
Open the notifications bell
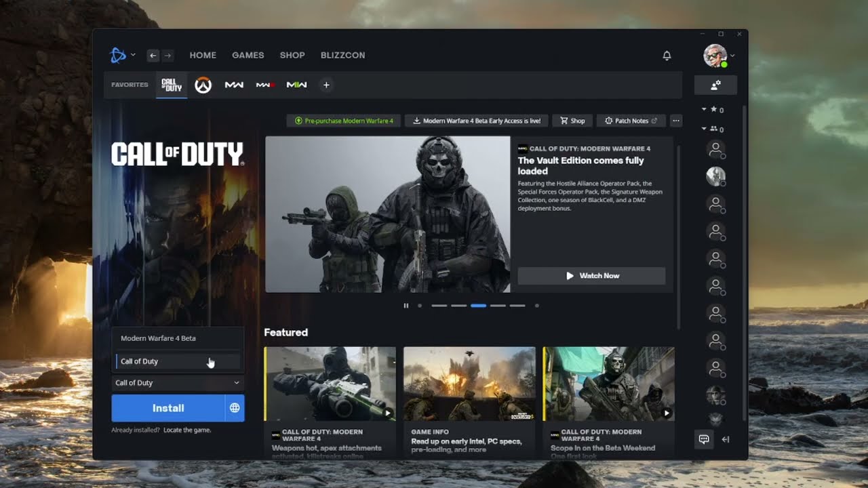click(667, 56)
